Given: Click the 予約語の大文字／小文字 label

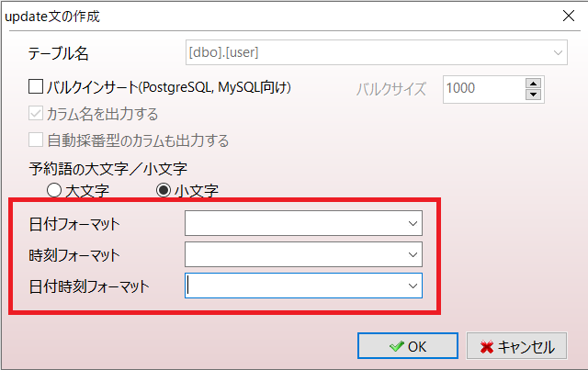Looking at the screenshot, I should (108, 169).
